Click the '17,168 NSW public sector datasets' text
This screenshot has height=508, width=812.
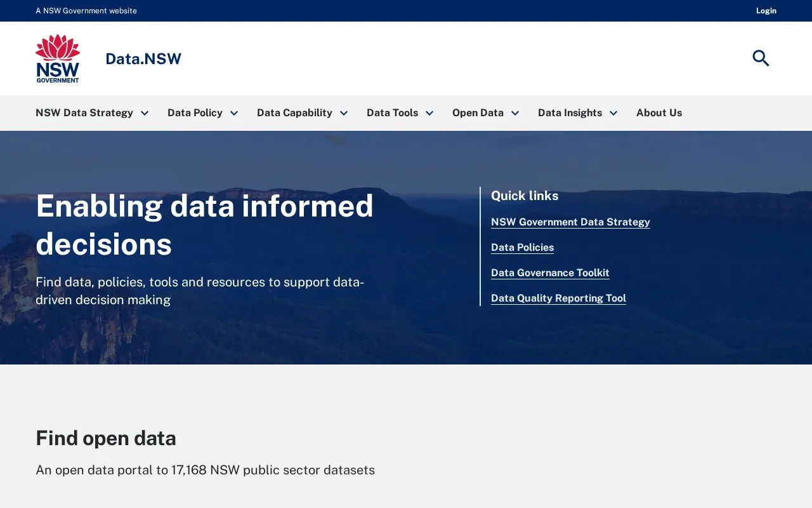(x=273, y=470)
